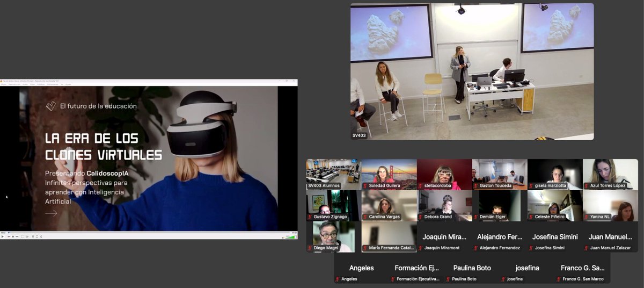Click muted mic icon on gisela marziotta tile
Screen dimensions: 644x288
coord(531,186)
